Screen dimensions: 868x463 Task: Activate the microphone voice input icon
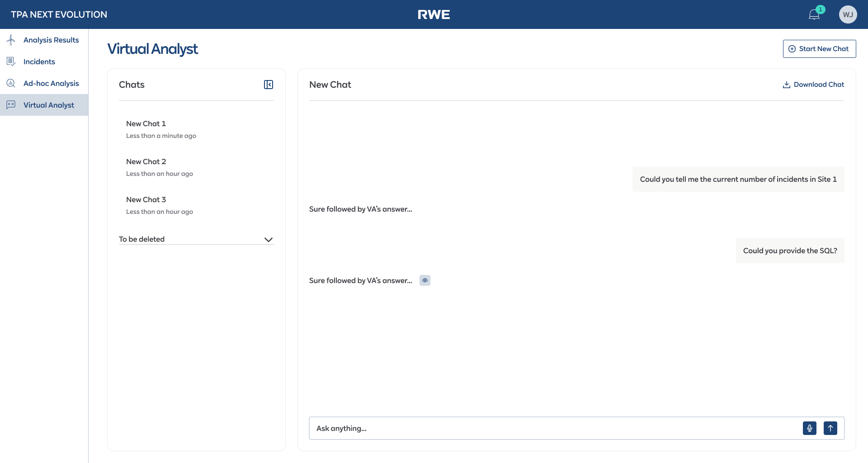click(809, 428)
